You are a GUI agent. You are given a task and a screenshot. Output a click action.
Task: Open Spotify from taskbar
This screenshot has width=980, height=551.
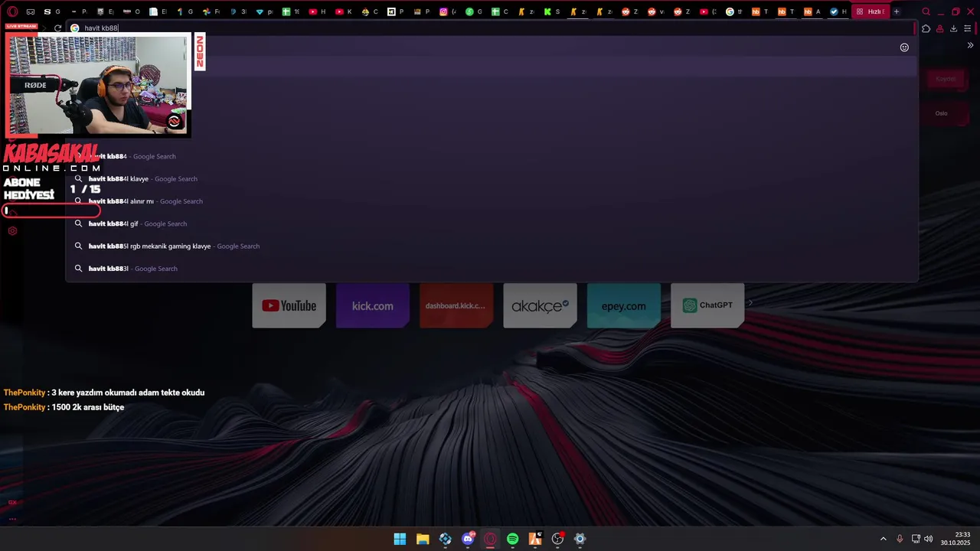(513, 539)
